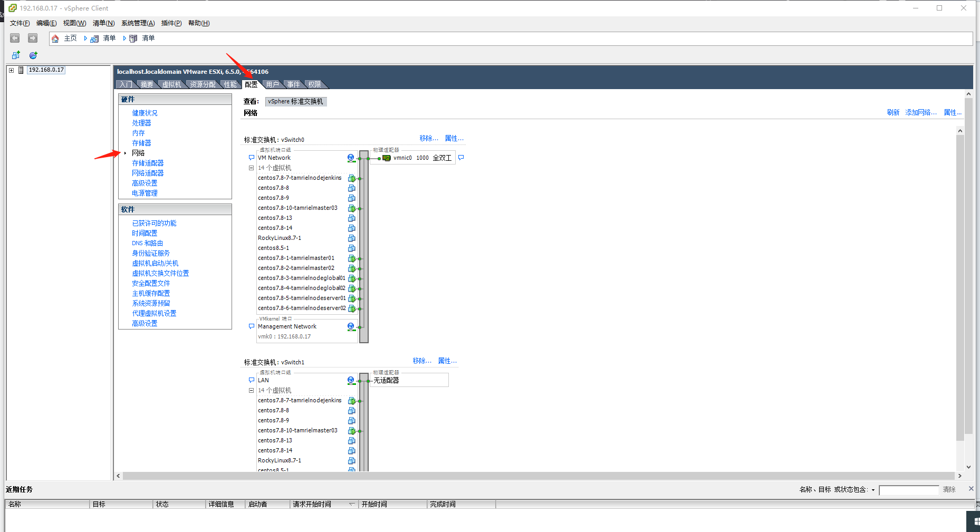
Task: Click 属性... link for vSwitch1
Action: coord(447,361)
